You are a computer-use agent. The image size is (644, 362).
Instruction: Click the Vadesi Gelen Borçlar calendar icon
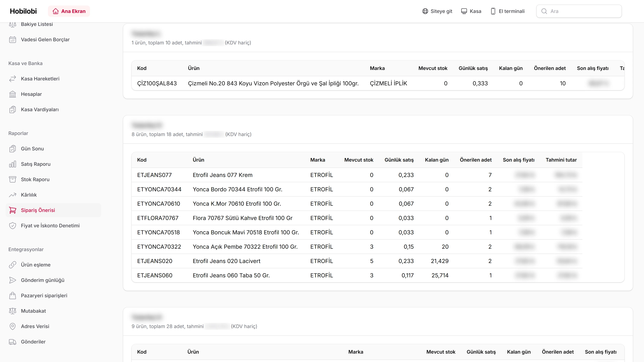(x=12, y=40)
